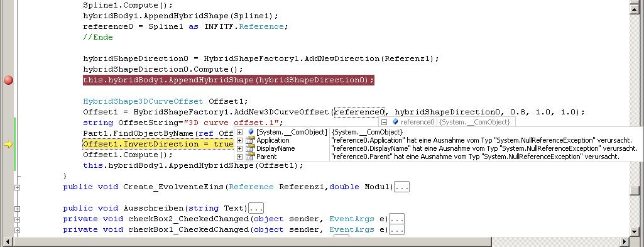
Task: Click the ellipsis box after Create_EvolventeEins signature
Action: [x=401, y=187]
